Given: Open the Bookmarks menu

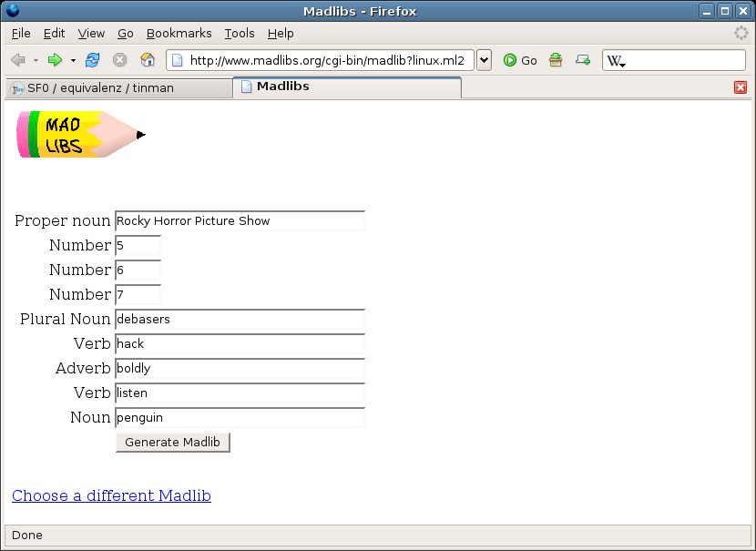Looking at the screenshot, I should (x=179, y=33).
